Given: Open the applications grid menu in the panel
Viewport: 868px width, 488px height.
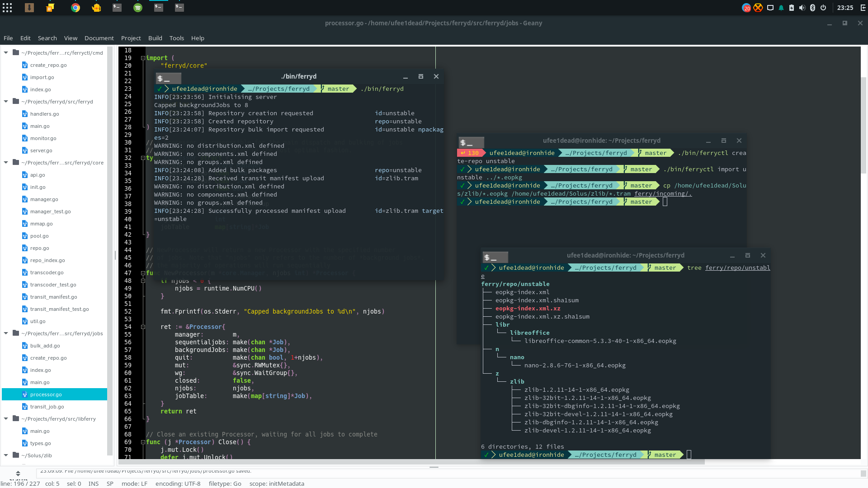Looking at the screenshot, I should 7,8.
